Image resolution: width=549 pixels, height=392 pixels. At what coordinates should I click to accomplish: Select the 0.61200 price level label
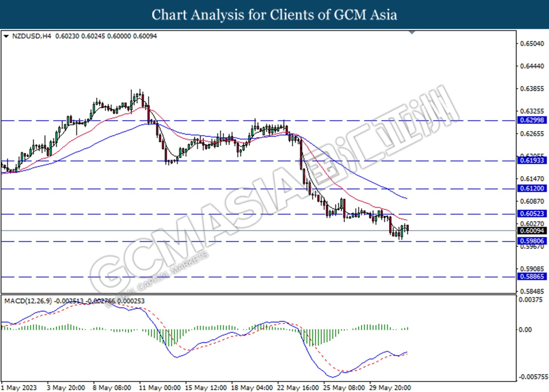pyautogui.click(x=532, y=188)
